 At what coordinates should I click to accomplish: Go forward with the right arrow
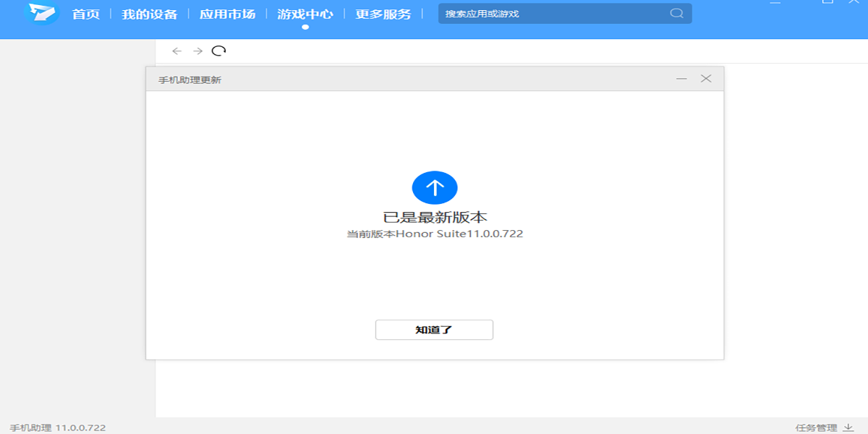coord(197,51)
